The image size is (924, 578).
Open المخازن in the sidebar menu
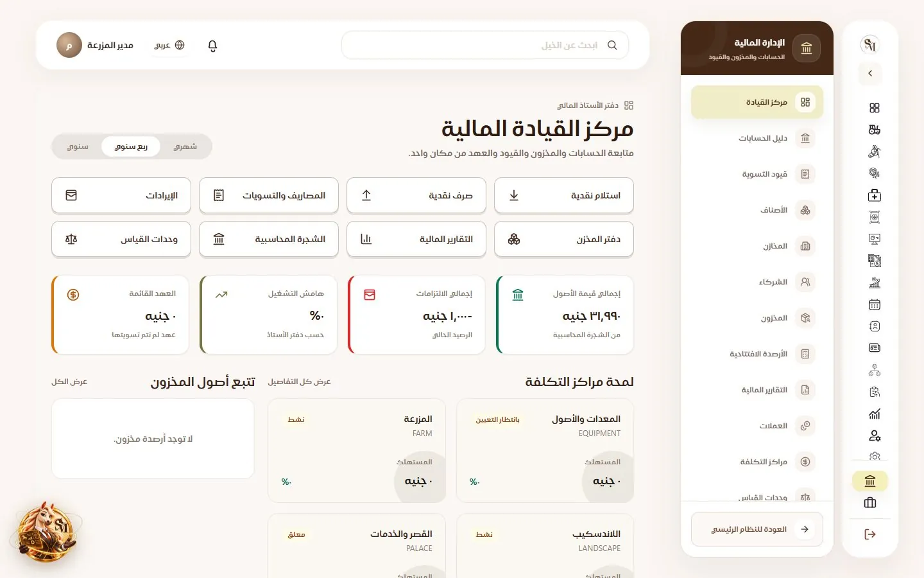tap(757, 246)
